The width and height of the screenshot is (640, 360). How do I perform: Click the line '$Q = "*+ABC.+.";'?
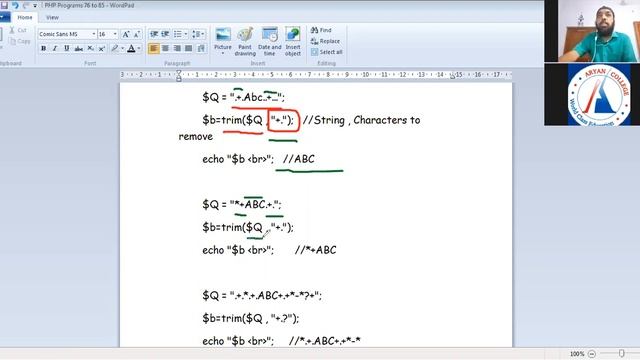click(242, 204)
